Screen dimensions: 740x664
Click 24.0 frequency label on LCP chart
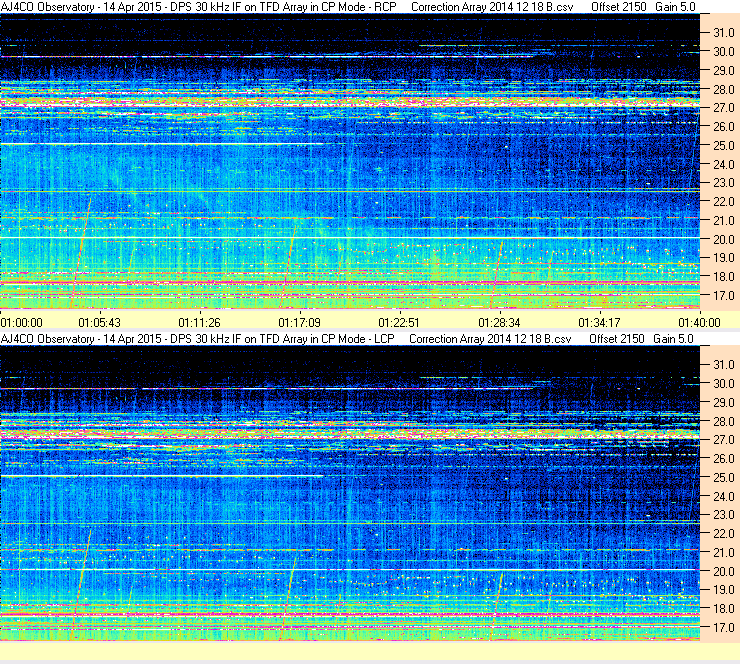(x=723, y=496)
